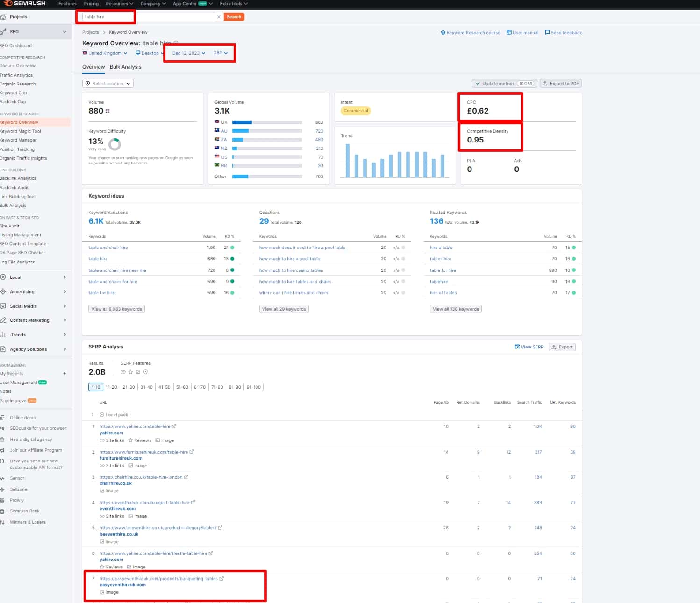Collapse the SEO section in sidebar
The height and width of the screenshot is (603, 700).
[64, 32]
